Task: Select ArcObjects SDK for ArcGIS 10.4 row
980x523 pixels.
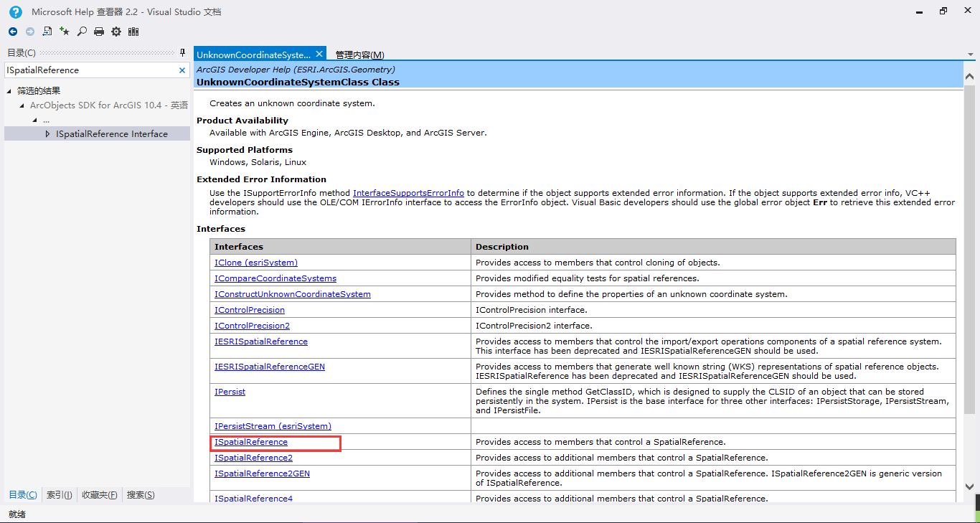Action: pos(98,105)
